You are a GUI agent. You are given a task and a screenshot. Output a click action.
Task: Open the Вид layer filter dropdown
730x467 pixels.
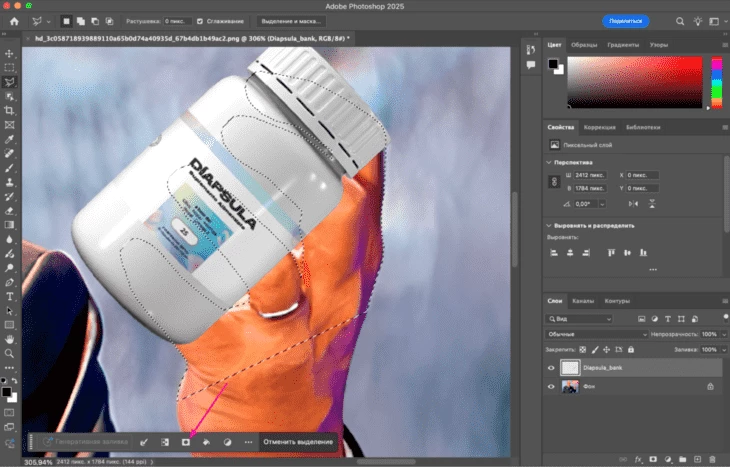579,319
